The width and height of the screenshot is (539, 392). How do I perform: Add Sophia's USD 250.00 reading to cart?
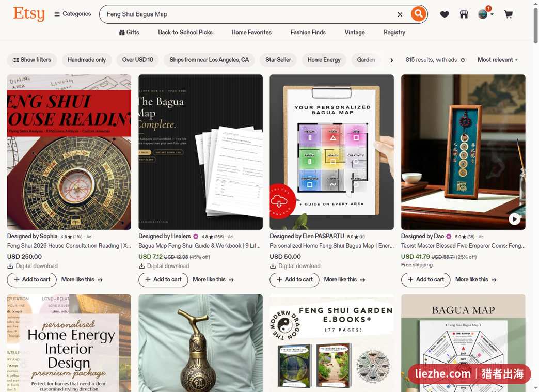pyautogui.click(x=32, y=279)
